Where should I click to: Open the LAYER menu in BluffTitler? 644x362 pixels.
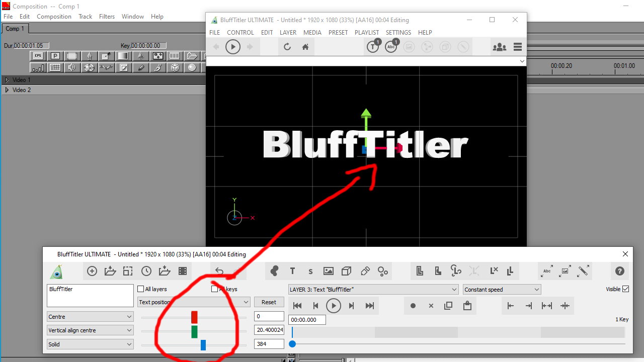(288, 32)
